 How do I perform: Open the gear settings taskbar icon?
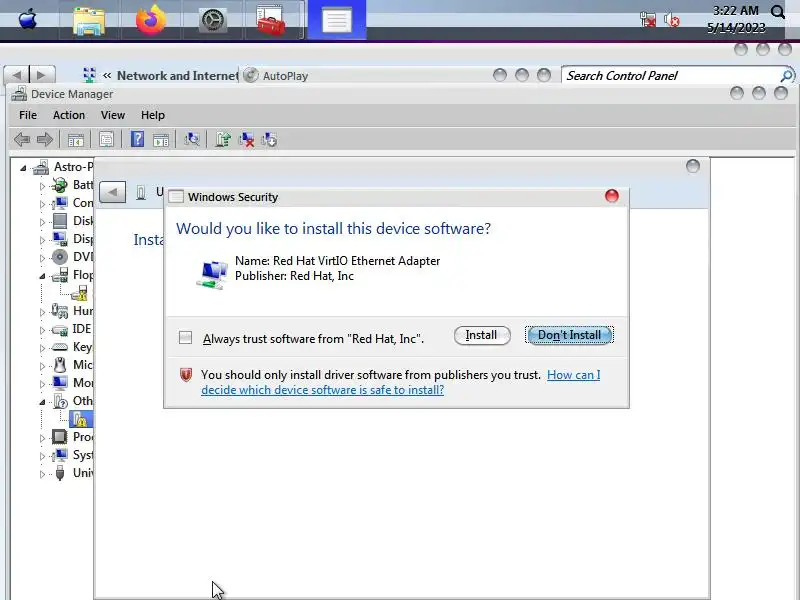[x=213, y=21]
